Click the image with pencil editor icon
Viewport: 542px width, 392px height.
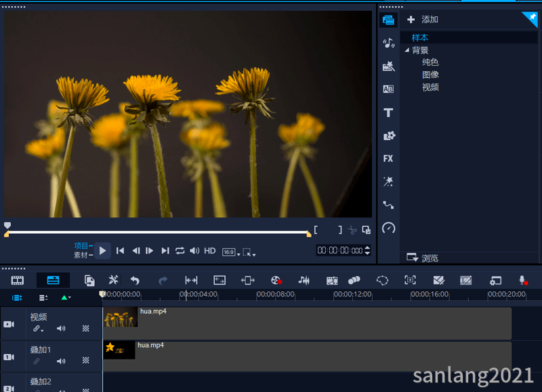466,280
